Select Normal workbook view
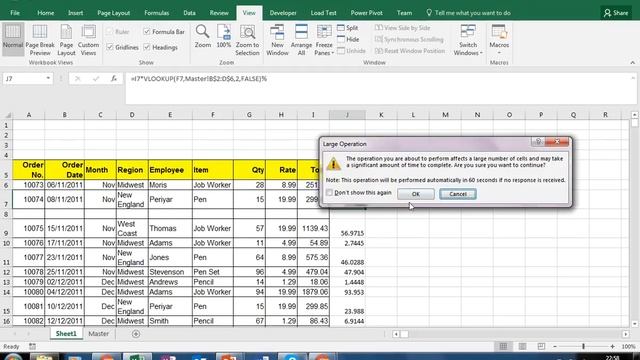 point(13,40)
